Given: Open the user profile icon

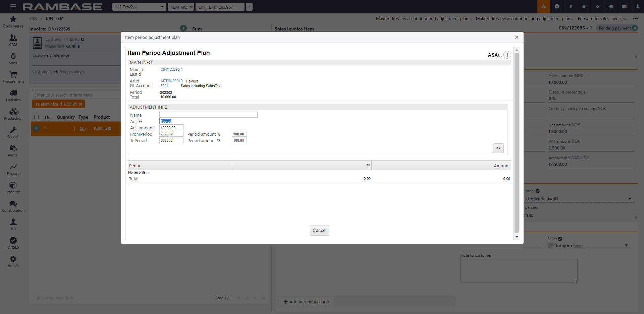Looking at the screenshot, I should tap(638, 7).
